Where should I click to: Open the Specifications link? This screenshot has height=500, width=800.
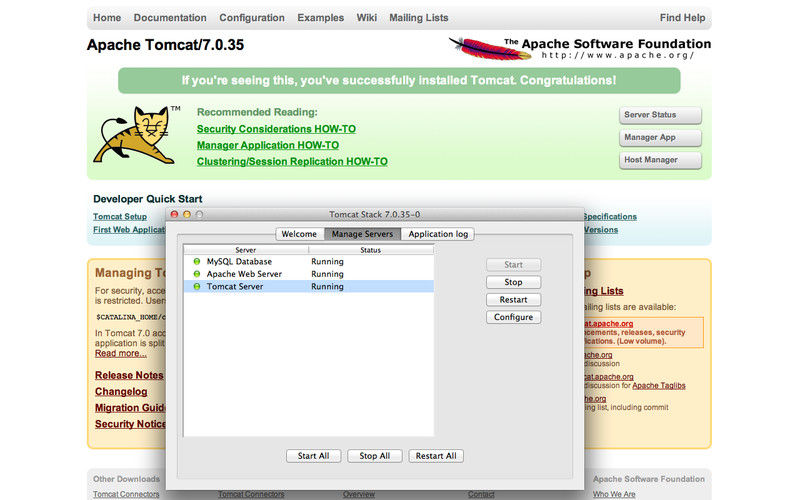coord(610,217)
